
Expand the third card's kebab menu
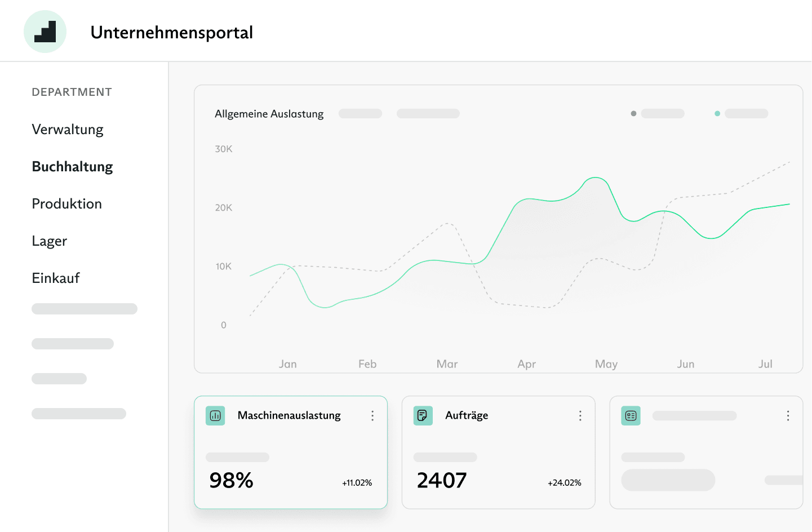coord(788,416)
